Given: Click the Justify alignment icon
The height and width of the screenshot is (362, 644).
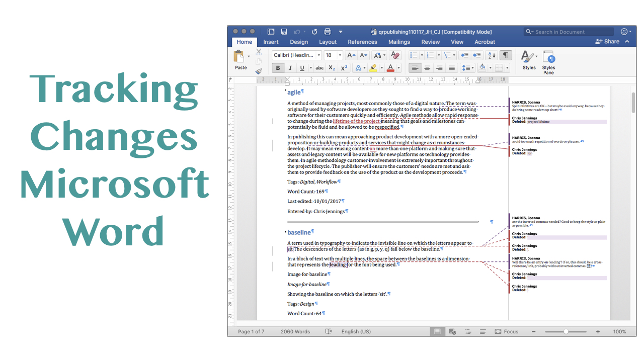Looking at the screenshot, I should click(x=451, y=68).
